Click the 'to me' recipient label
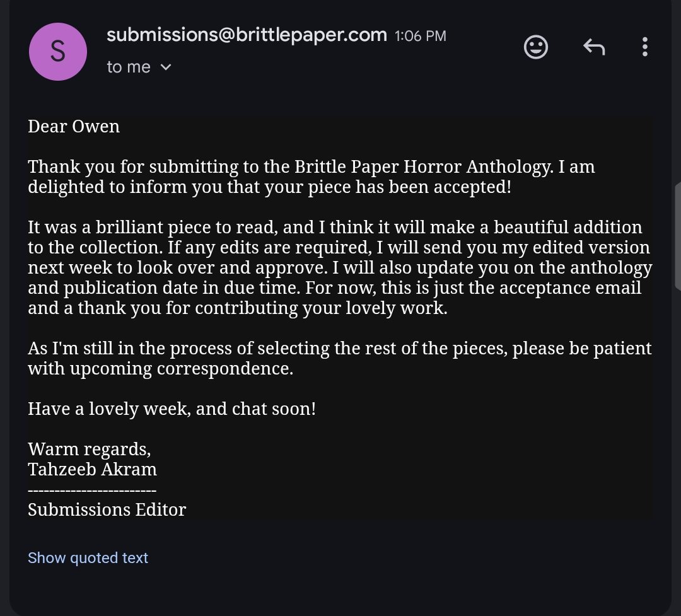 click(x=129, y=67)
